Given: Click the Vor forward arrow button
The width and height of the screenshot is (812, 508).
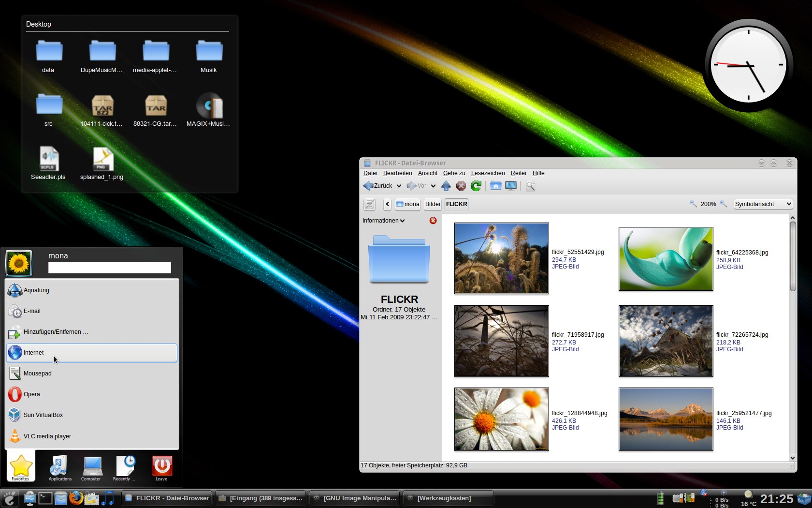Looking at the screenshot, I should (416, 186).
